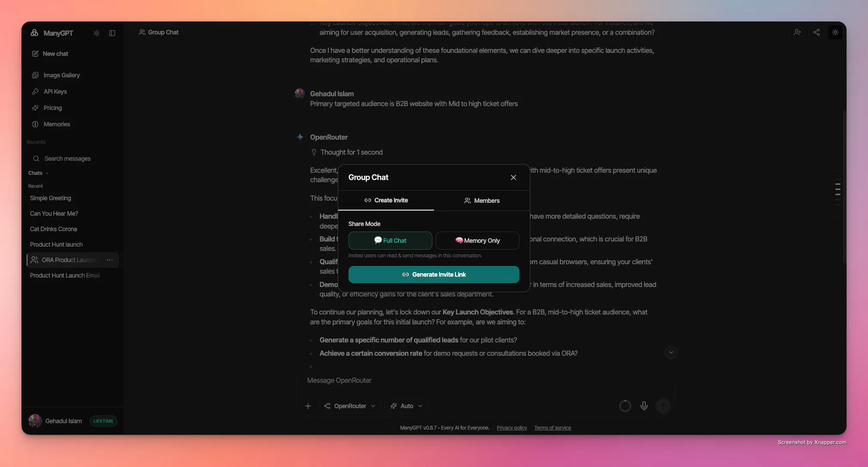This screenshot has height=467, width=868.
Task: Open Product Hunt Launch Email chat
Action: coord(65,275)
